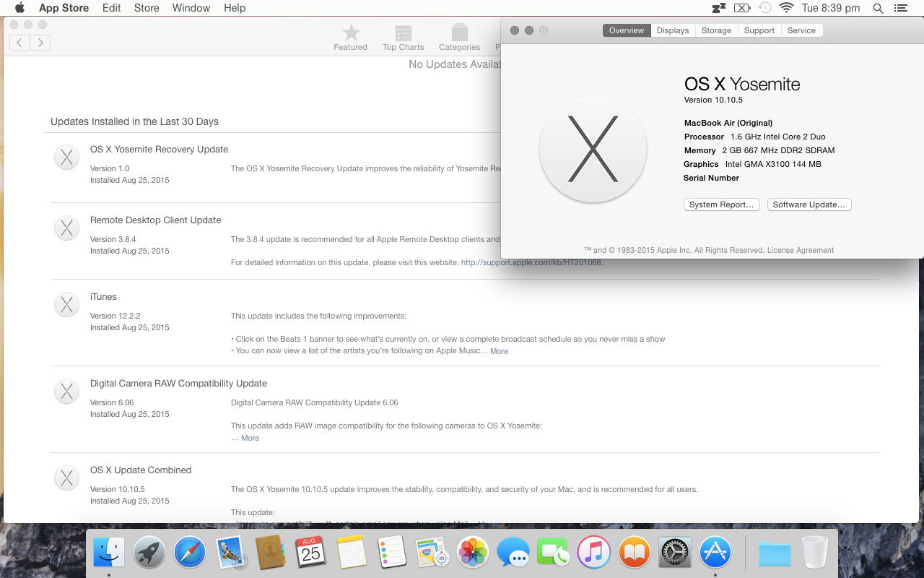Click the sleep zZ menu bar icon
Image resolution: width=924 pixels, height=578 pixels.
[x=719, y=8]
